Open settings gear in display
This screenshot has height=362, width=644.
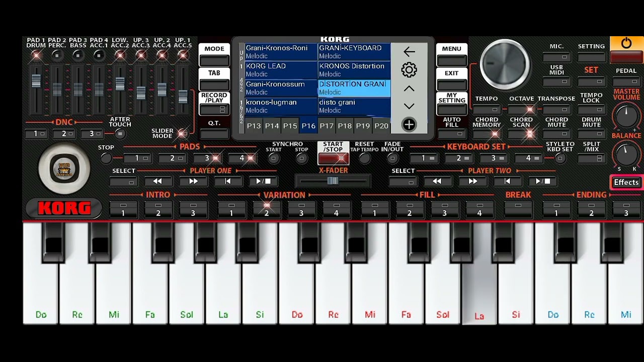[x=409, y=70]
